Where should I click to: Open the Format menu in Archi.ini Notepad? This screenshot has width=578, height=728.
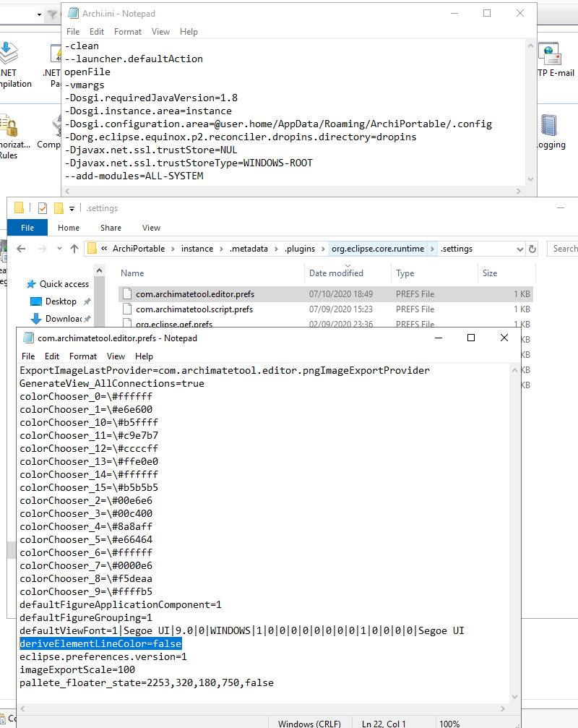tap(127, 31)
